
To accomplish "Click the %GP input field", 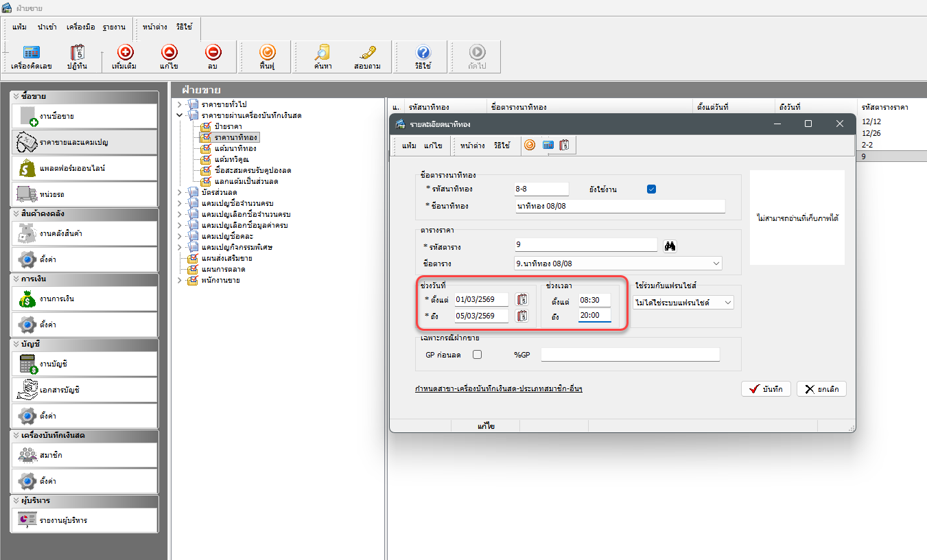I will pos(630,355).
